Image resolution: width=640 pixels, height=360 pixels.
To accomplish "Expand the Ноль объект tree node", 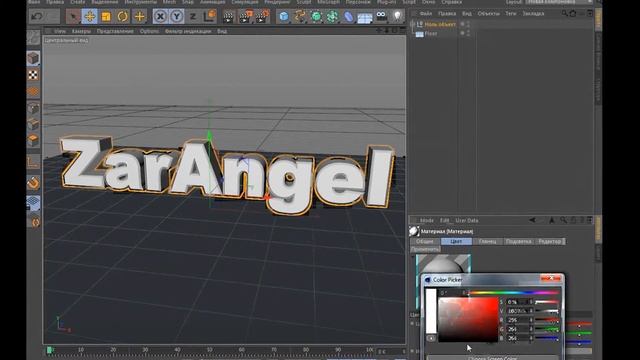I will (412, 24).
